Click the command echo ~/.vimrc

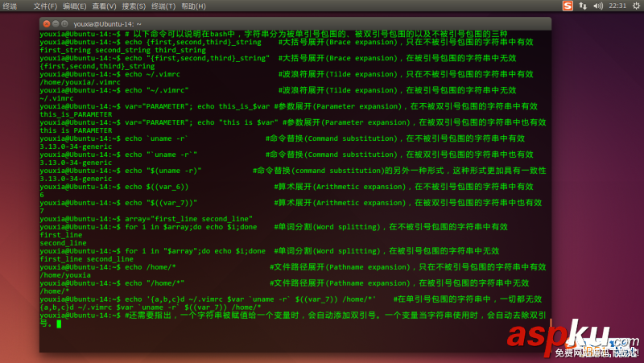pyautogui.click(x=152, y=74)
